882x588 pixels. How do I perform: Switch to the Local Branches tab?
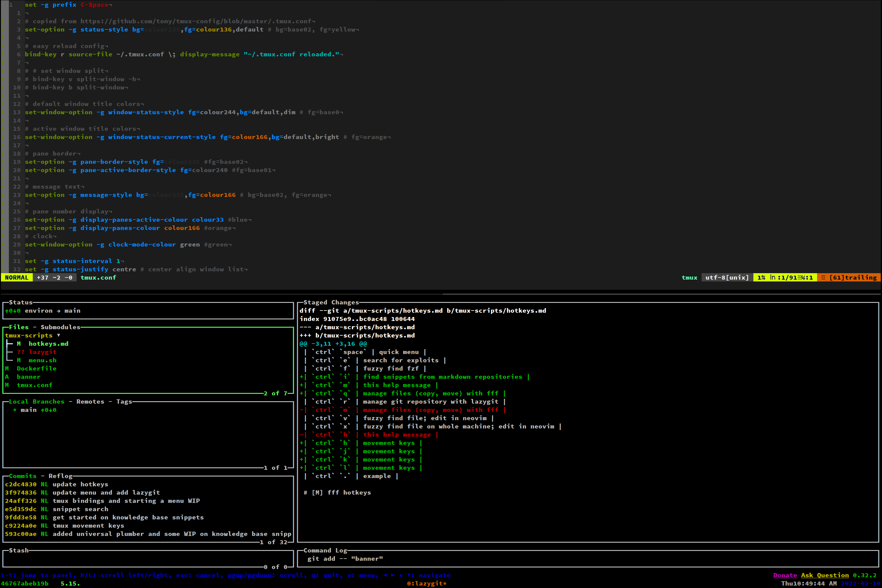coord(37,401)
